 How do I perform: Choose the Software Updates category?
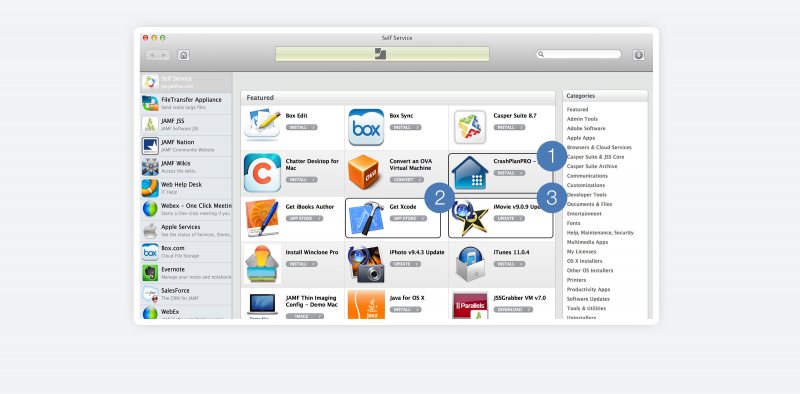(588, 299)
